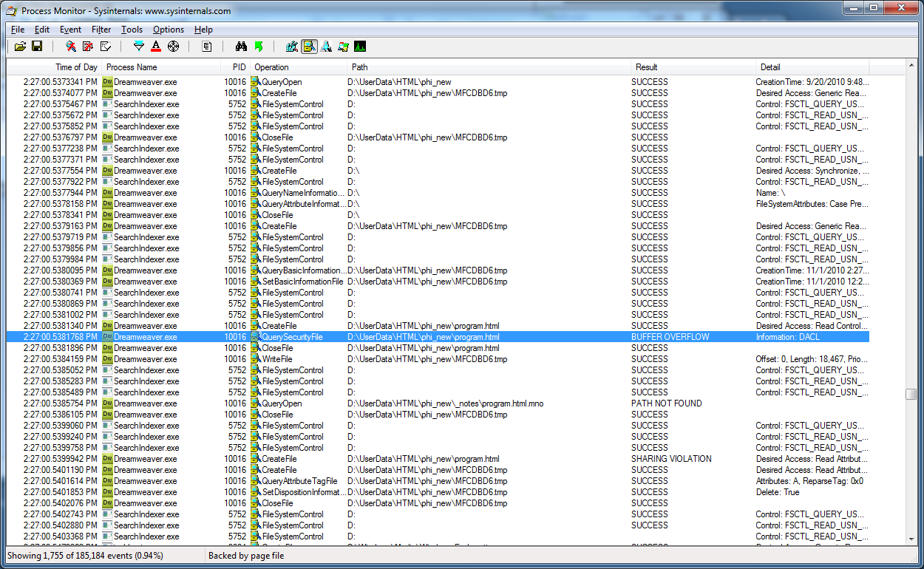Click the Time of Day column header
Screen dimensions: 924x569
point(54,67)
